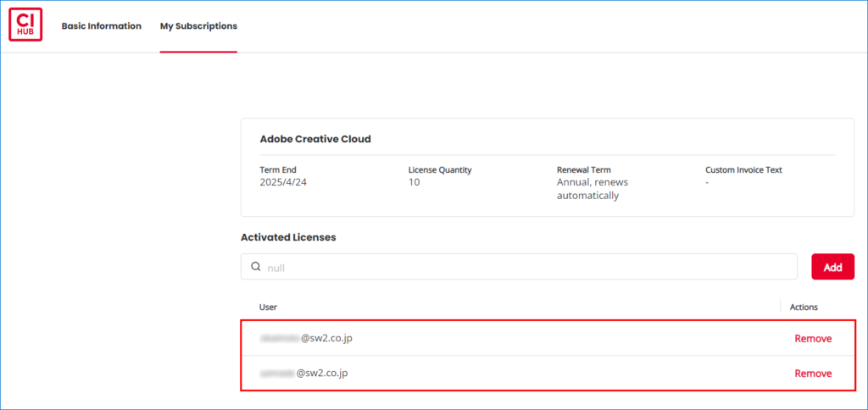Click the Activated Licenses heading
Viewport: 868px width, 410px height.
[x=288, y=237]
